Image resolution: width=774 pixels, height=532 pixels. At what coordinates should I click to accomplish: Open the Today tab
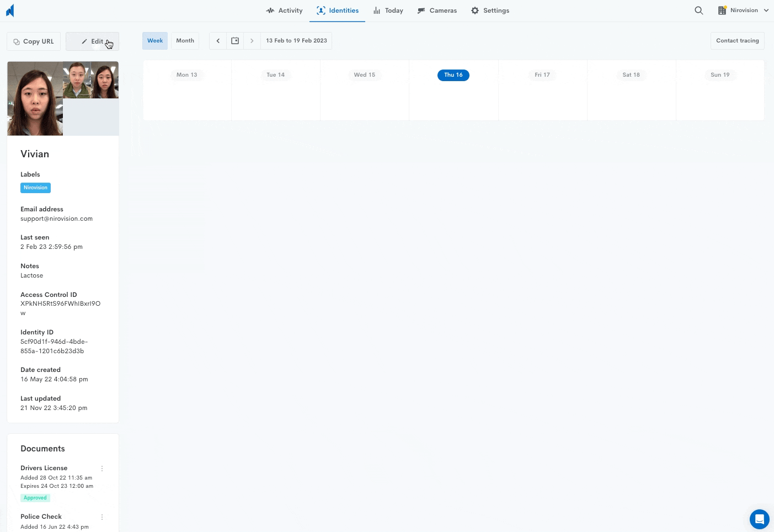(x=388, y=10)
